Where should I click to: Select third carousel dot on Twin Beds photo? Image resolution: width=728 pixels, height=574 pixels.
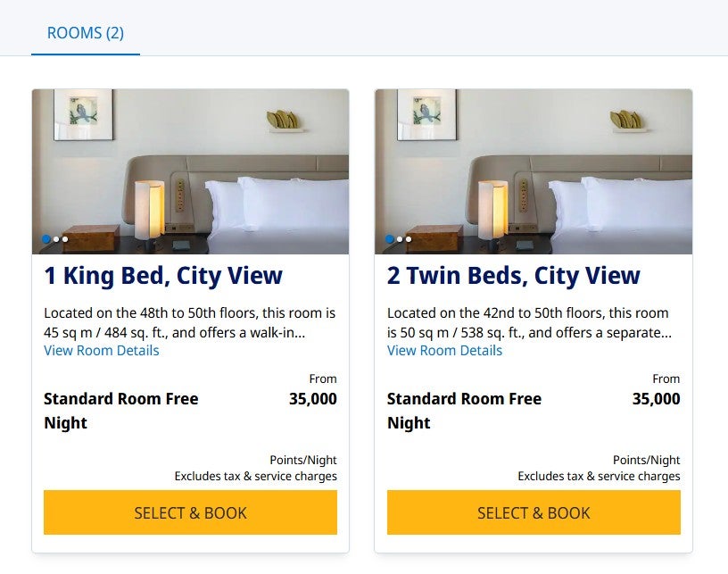pos(409,239)
